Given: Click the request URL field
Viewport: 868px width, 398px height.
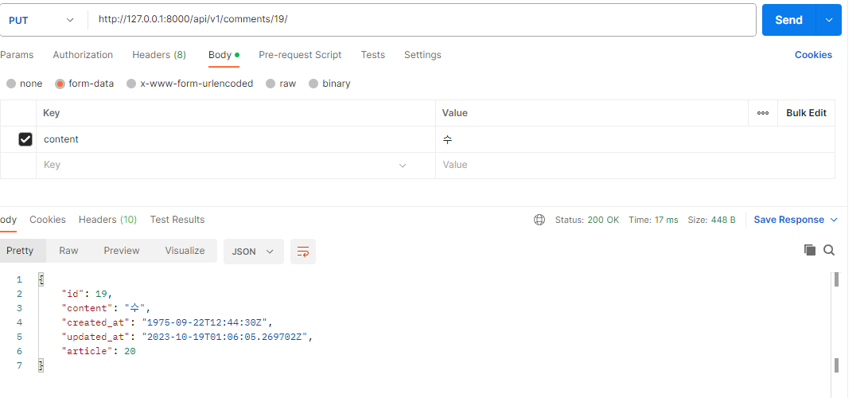Looking at the screenshot, I should click(x=422, y=20).
